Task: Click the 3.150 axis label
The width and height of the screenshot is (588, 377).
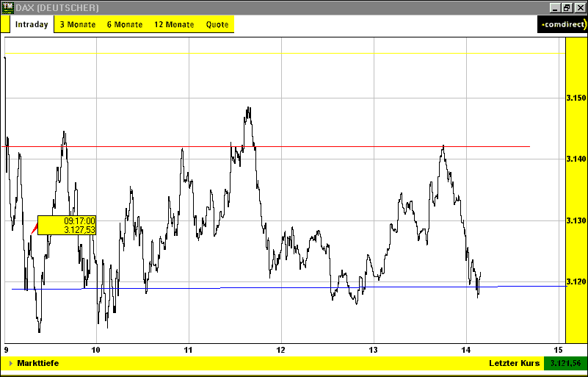Action: pyautogui.click(x=576, y=98)
